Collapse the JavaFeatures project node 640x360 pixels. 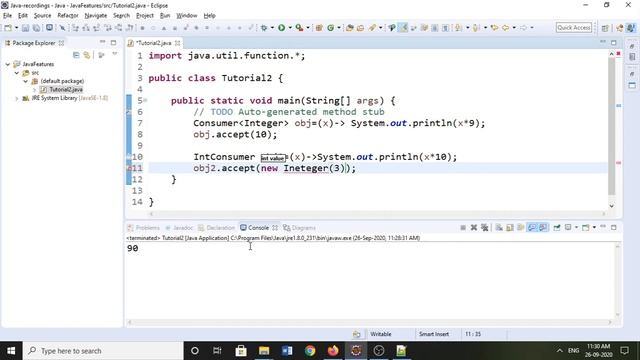tap(8, 64)
